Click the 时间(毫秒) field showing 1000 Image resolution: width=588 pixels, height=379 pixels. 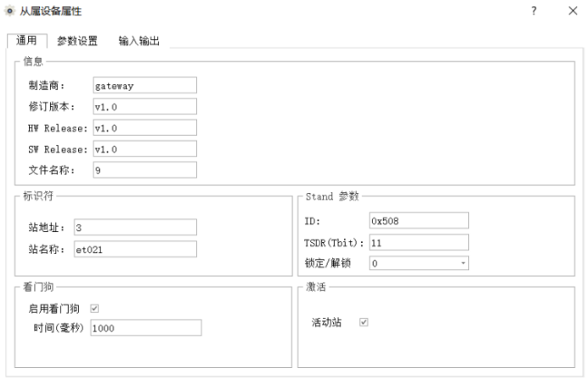[146, 328]
